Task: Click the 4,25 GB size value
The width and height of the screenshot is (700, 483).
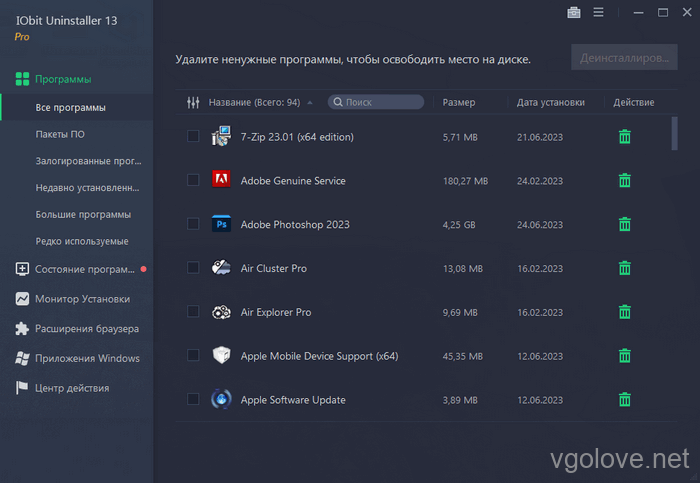Action: (x=459, y=225)
